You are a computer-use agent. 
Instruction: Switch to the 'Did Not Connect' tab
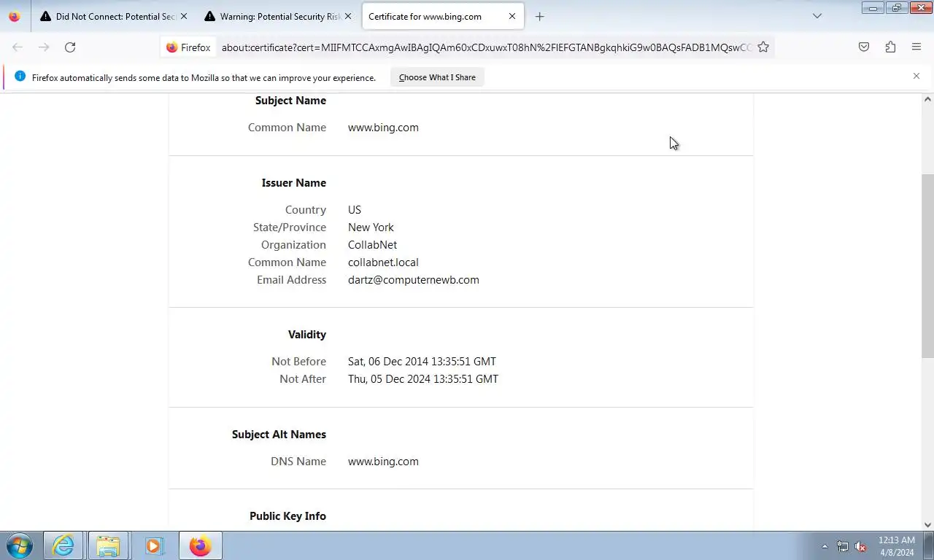point(113,16)
